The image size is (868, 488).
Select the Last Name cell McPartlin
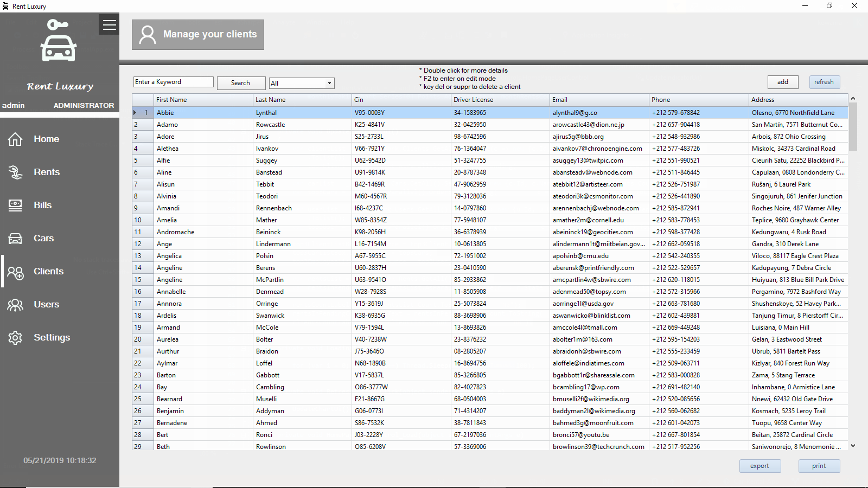[x=302, y=280]
